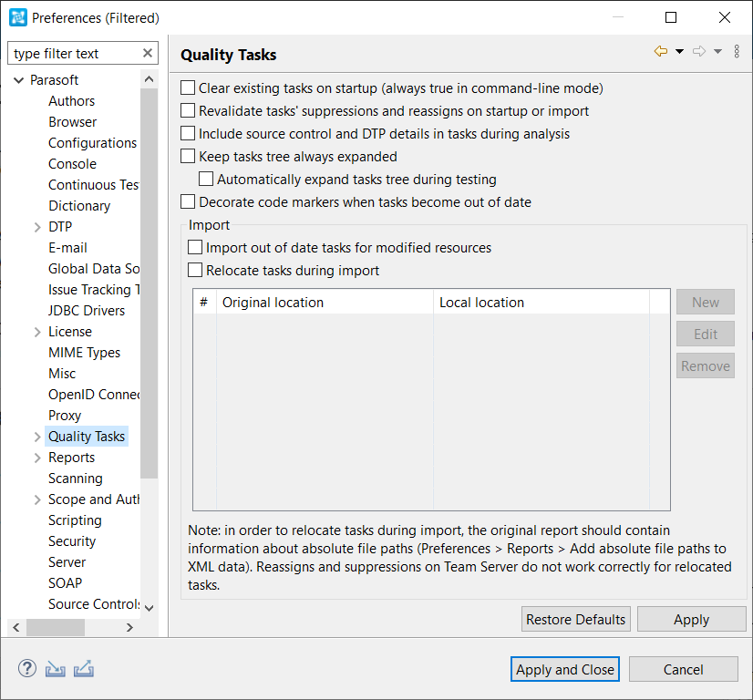The width and height of the screenshot is (753, 700).
Task: Open Misc preferences page
Action: (62, 374)
